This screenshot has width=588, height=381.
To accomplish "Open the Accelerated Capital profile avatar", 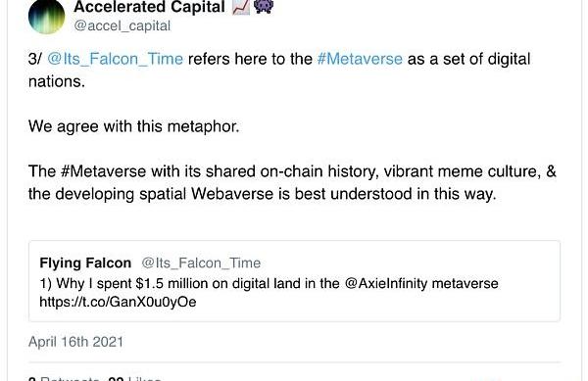I will 46,16.
